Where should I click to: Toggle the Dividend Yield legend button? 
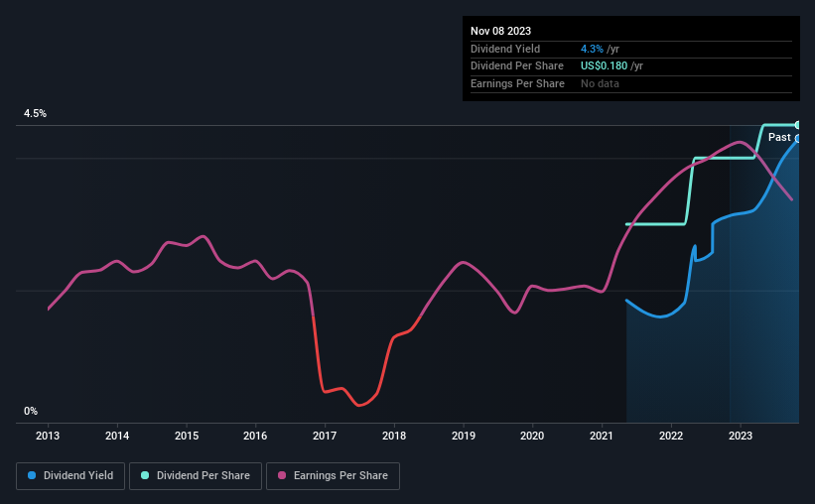point(70,476)
